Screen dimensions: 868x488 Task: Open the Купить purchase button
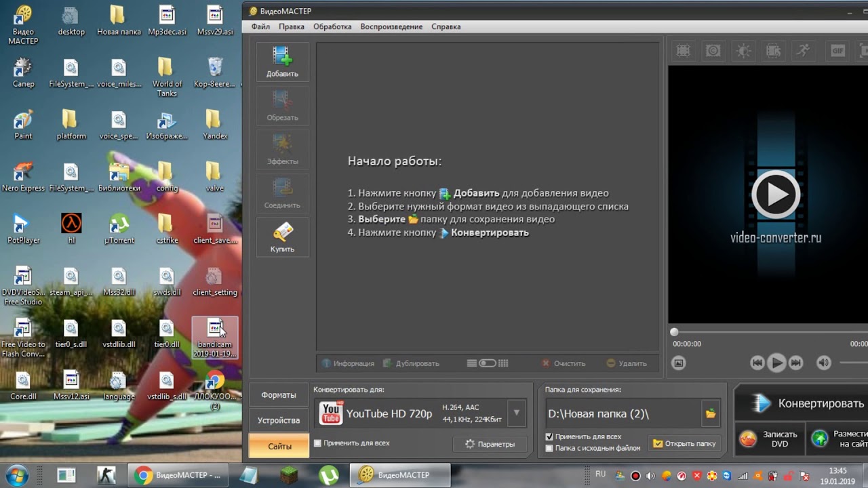282,237
